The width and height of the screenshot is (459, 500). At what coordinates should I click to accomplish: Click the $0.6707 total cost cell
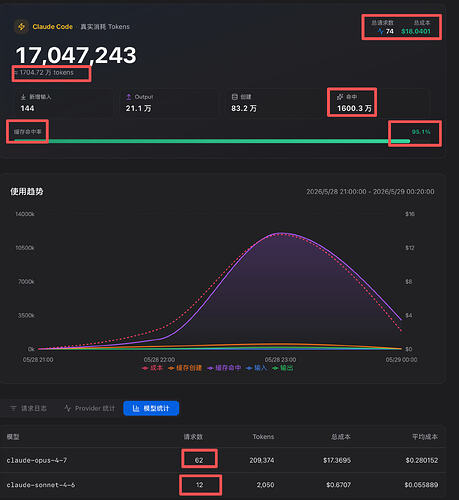click(x=339, y=485)
